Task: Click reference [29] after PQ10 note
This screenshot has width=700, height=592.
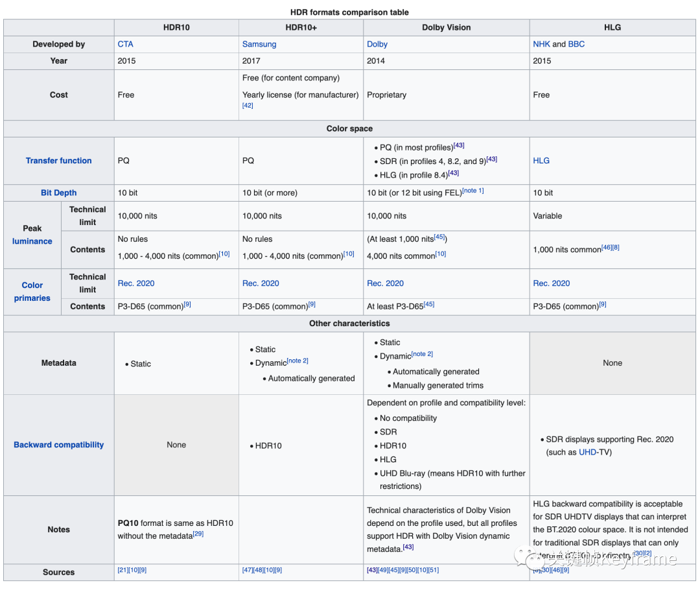Action: pos(198,534)
